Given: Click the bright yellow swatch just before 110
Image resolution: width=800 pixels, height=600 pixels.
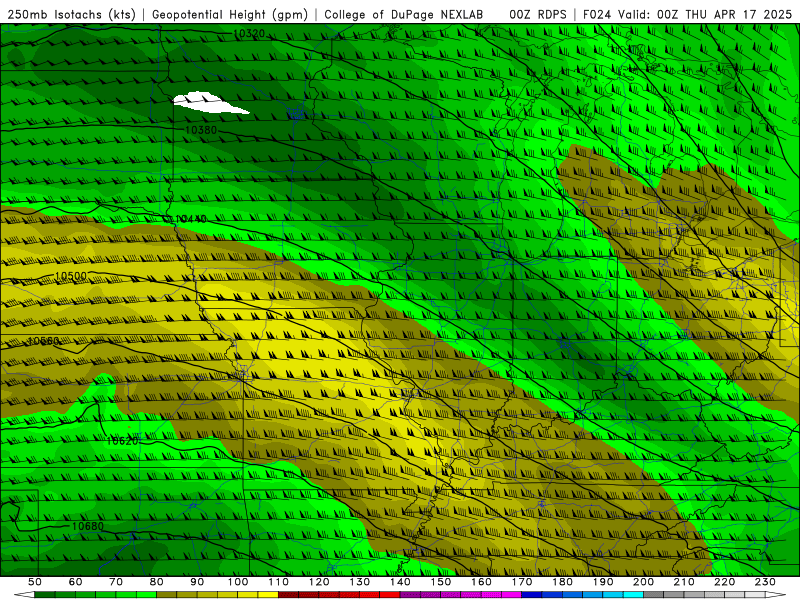Looking at the screenshot, I should tap(268, 594).
